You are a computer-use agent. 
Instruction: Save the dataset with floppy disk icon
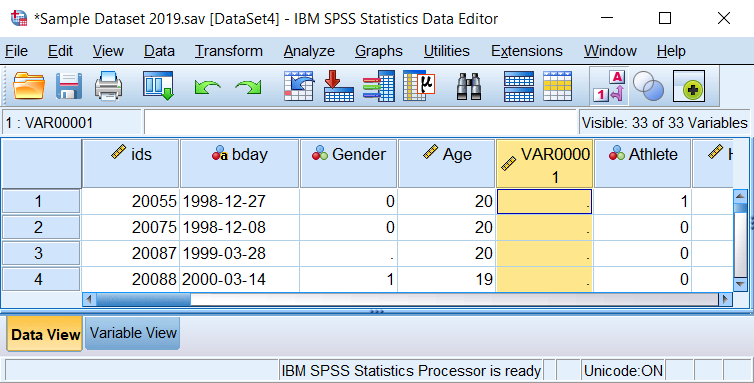click(x=69, y=86)
